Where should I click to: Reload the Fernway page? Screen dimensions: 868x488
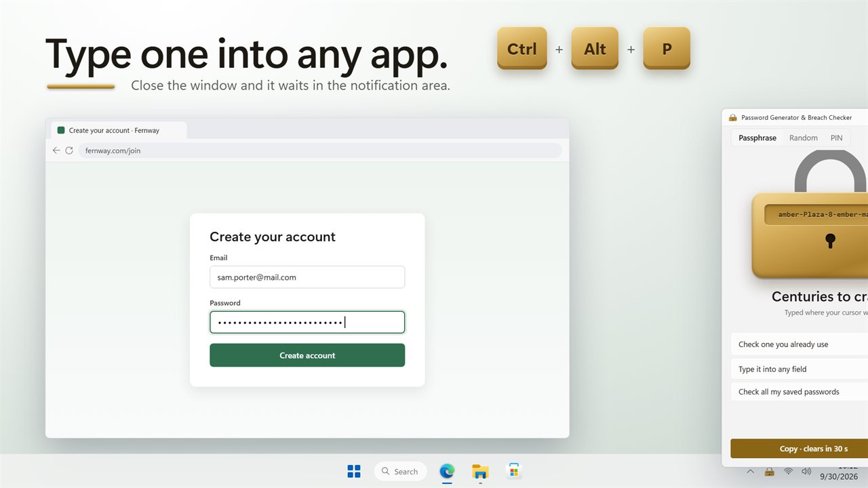(x=69, y=150)
